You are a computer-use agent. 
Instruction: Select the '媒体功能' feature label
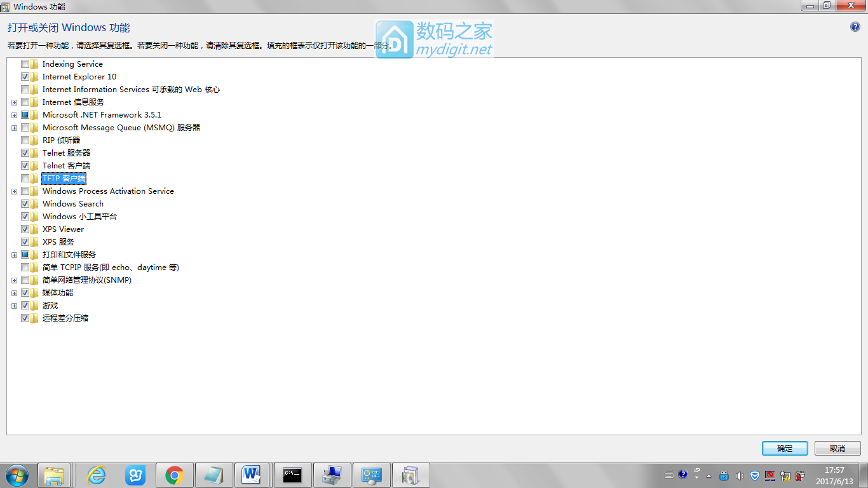click(x=58, y=293)
